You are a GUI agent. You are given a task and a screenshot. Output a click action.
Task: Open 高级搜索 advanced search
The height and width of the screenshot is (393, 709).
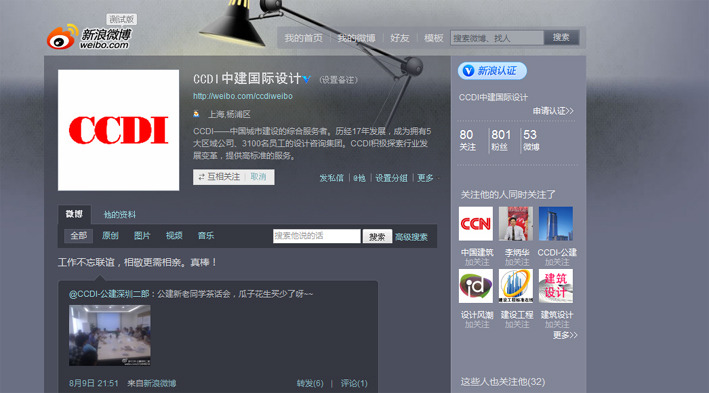[x=411, y=237]
